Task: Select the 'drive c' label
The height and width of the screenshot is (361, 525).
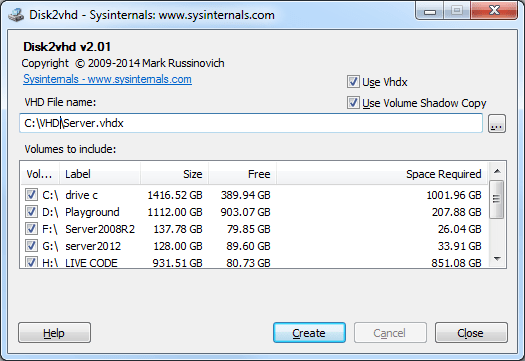Action: click(81, 195)
